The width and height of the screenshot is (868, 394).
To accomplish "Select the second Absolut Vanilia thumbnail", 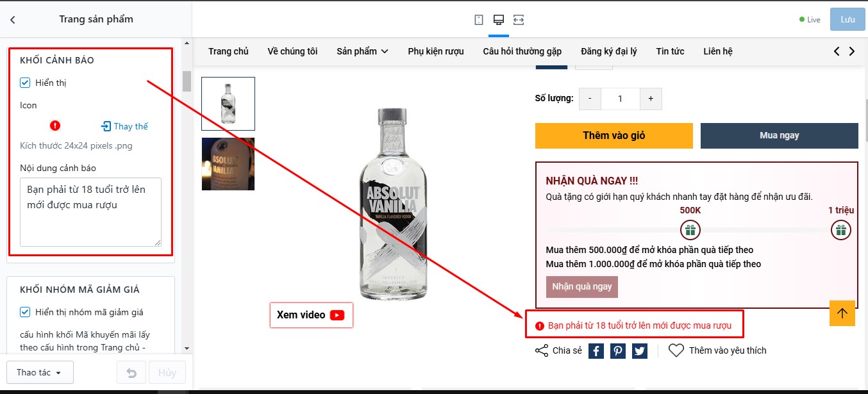I will pos(228,164).
